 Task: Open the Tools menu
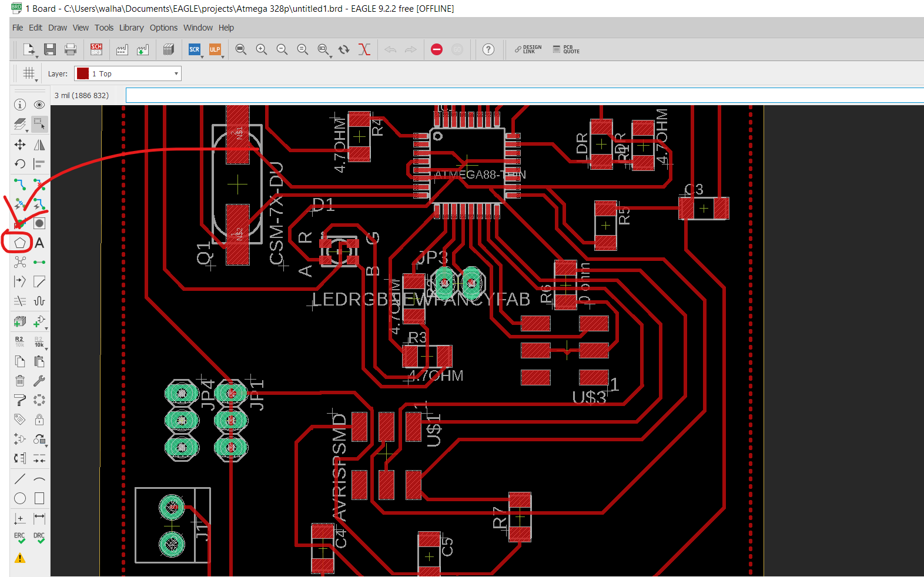pos(104,28)
